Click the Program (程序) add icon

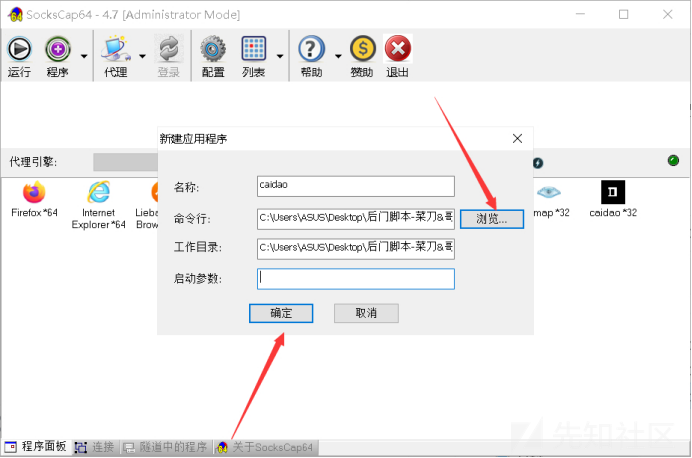tap(58, 49)
